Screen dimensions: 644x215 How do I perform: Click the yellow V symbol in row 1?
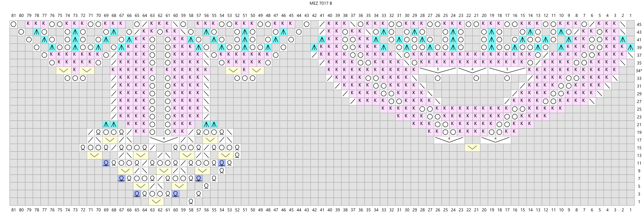(x=156, y=202)
